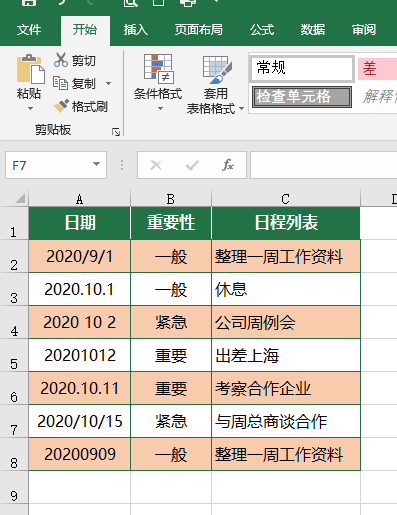Image resolution: width=397 pixels, height=515 pixels.
Task: Open the 剪贴板 clipboard dialog launcher
Action: [116, 132]
